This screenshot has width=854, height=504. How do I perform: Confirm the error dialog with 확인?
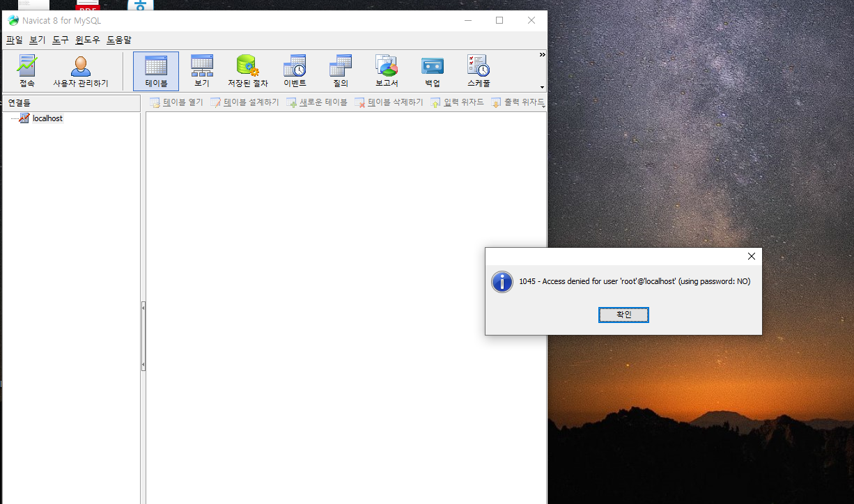623,315
